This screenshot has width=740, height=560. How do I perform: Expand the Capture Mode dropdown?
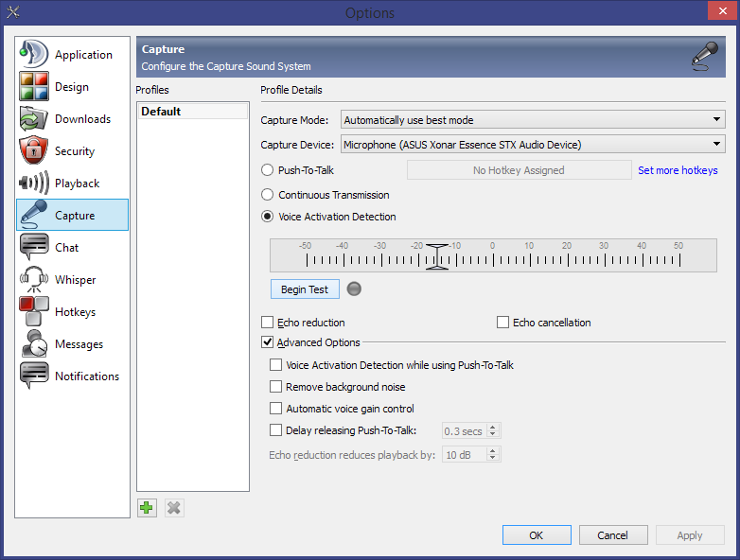coord(532,120)
